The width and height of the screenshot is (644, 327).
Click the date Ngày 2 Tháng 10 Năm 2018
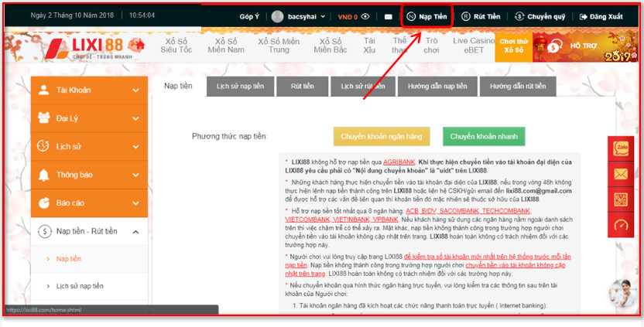[x=72, y=15]
